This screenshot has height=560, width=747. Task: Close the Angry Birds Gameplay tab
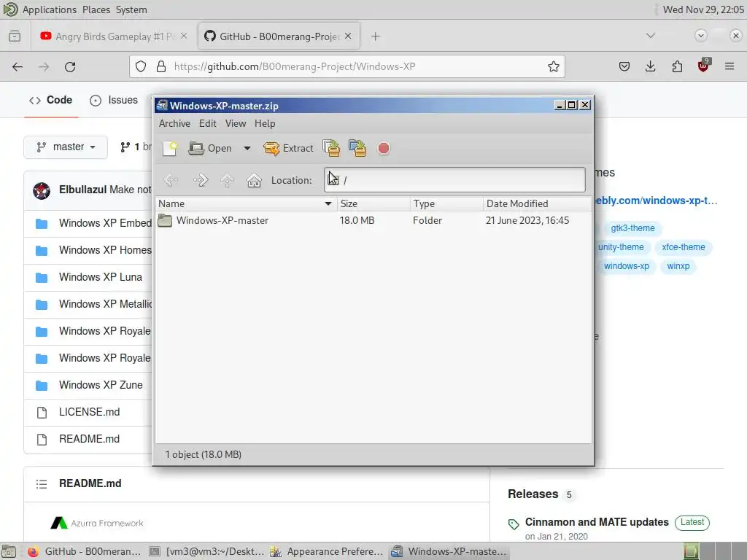pos(184,36)
